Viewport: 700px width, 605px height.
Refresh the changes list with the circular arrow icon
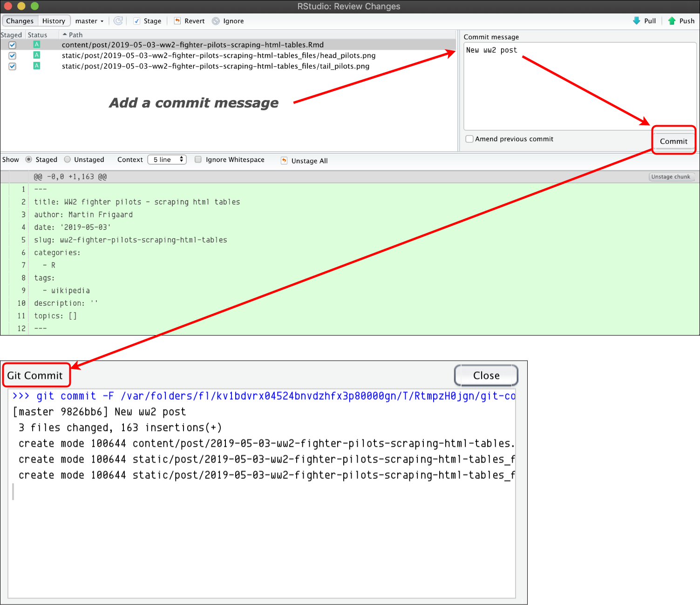[x=118, y=20]
